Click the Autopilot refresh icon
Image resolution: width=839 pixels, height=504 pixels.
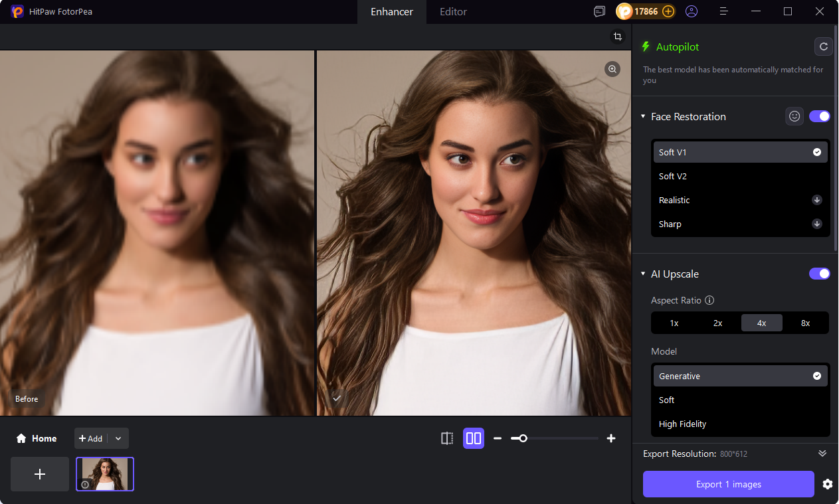pyautogui.click(x=823, y=46)
